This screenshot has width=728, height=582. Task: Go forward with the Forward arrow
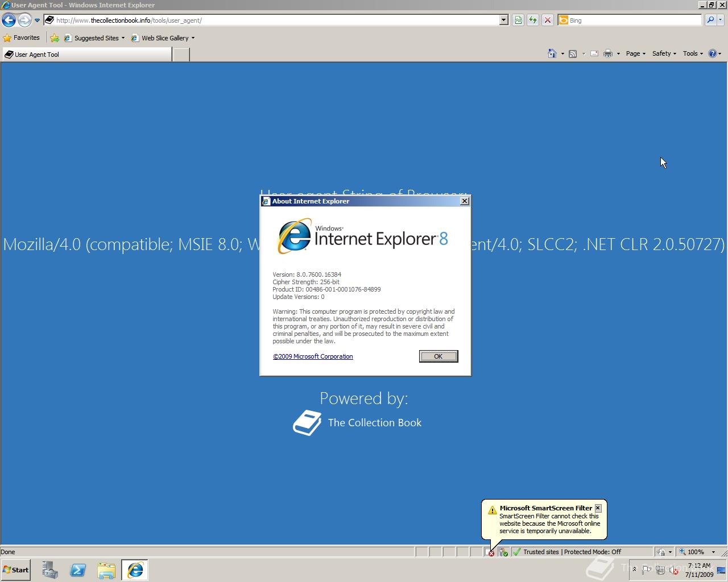tap(24, 20)
